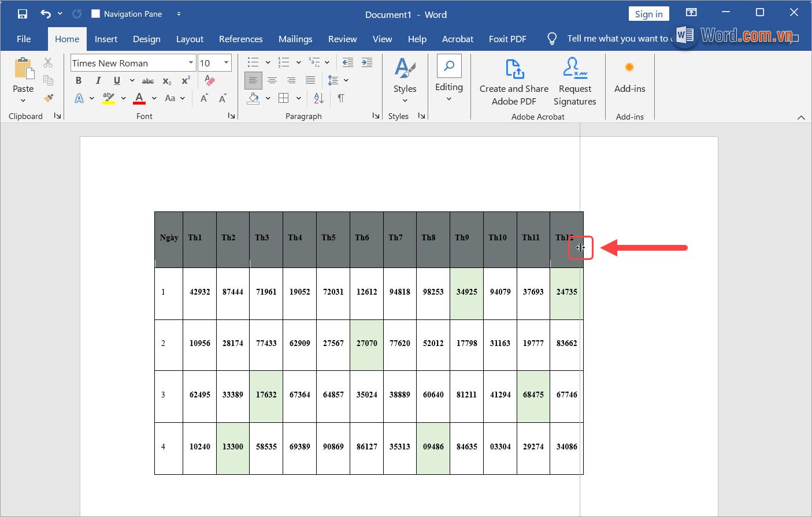812x517 pixels.
Task: Apply the red font color swatch
Action: 139,98
